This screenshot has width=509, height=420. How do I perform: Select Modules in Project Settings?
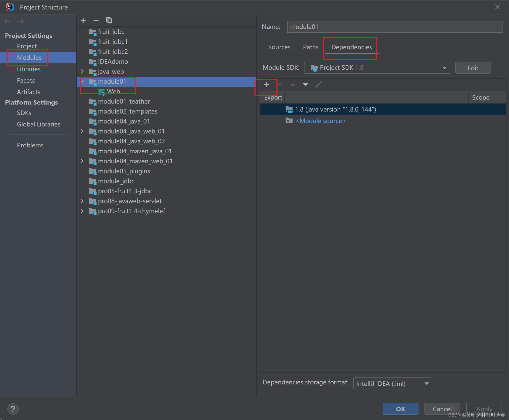29,58
